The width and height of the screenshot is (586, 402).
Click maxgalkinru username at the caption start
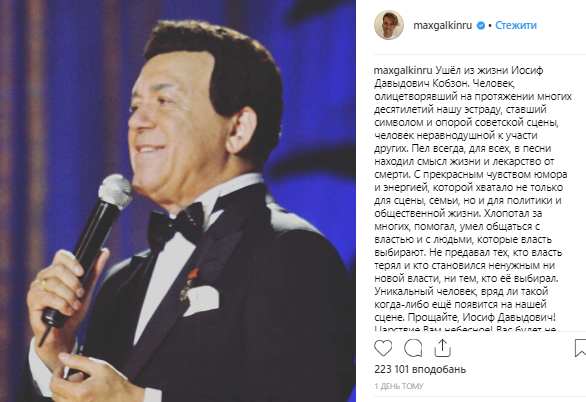pyautogui.click(x=403, y=71)
